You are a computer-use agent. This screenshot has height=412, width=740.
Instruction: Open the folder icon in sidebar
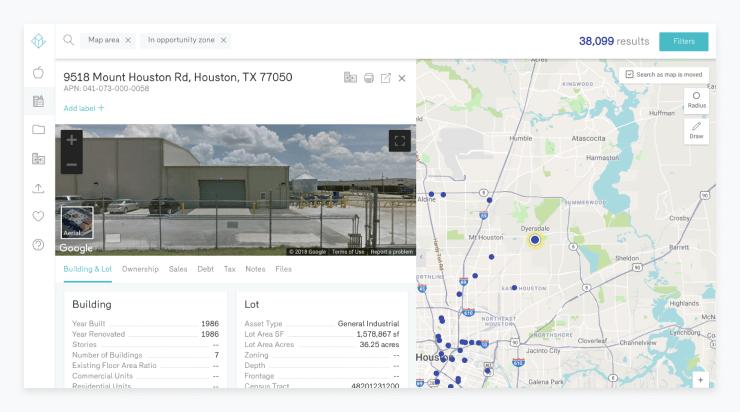tap(38, 129)
